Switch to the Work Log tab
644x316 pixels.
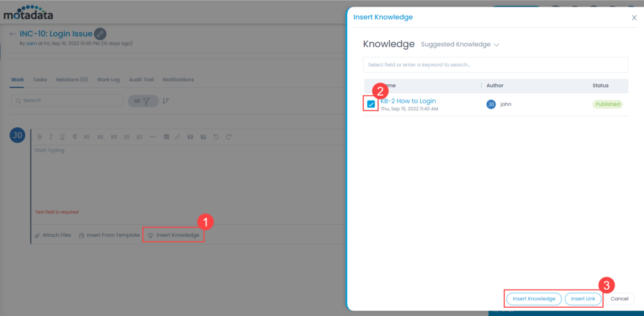pos(108,80)
